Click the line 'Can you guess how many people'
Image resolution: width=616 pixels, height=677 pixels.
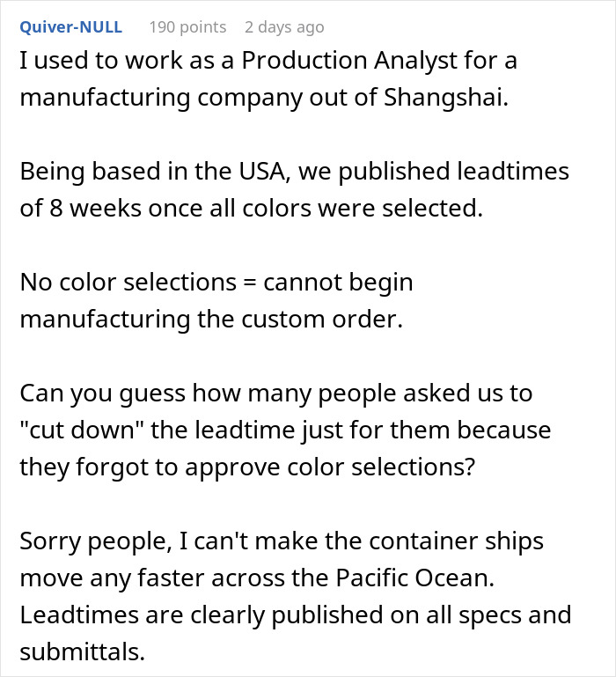click(x=275, y=394)
